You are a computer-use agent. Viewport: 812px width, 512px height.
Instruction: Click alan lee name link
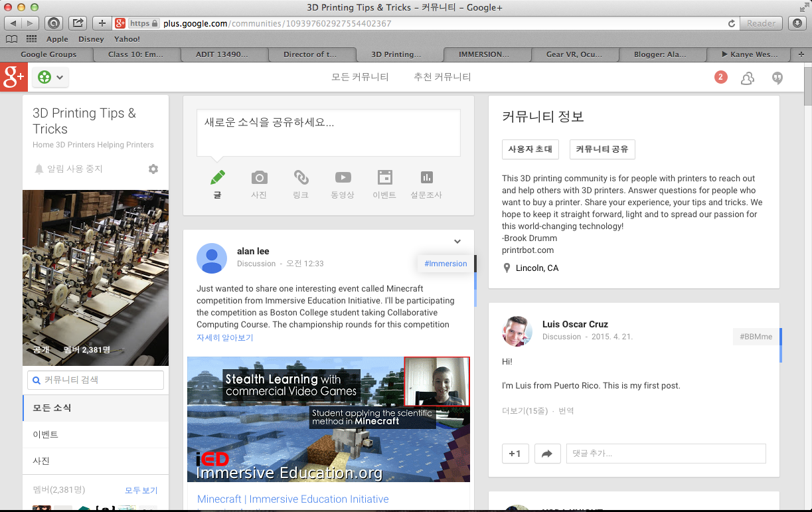click(x=253, y=251)
